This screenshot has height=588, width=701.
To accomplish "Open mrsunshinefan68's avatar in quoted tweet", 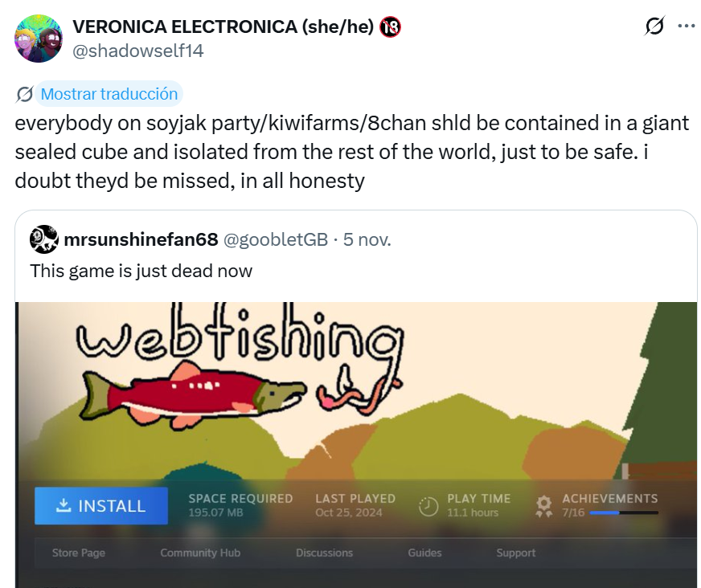I will click(x=43, y=239).
